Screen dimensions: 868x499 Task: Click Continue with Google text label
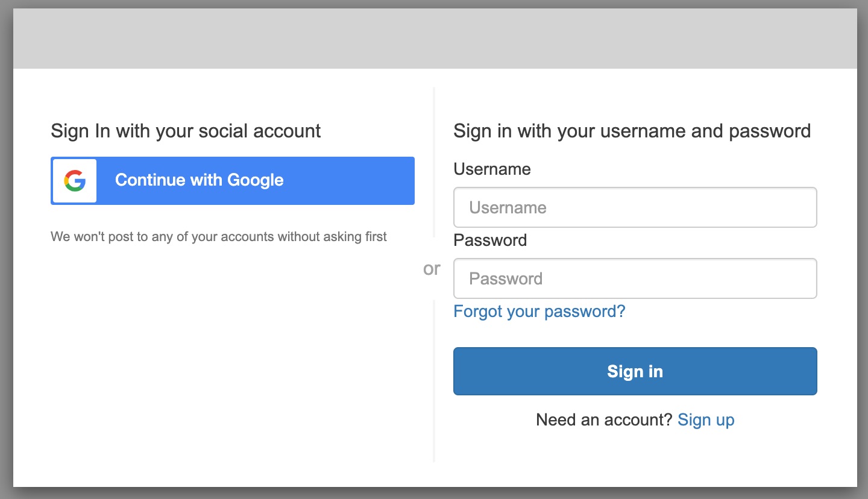pos(199,180)
